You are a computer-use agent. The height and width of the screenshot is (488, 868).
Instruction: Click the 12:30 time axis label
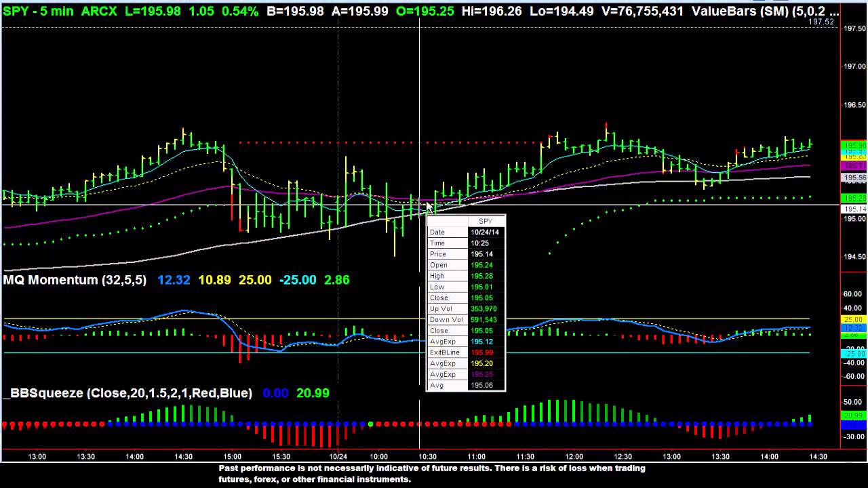(x=623, y=457)
